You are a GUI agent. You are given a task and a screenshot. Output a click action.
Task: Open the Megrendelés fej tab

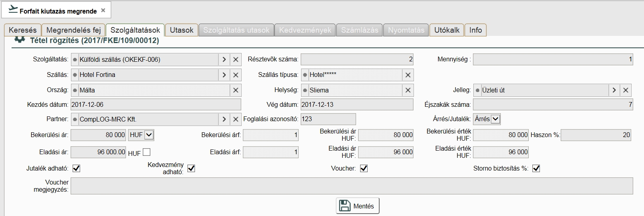coord(73,30)
